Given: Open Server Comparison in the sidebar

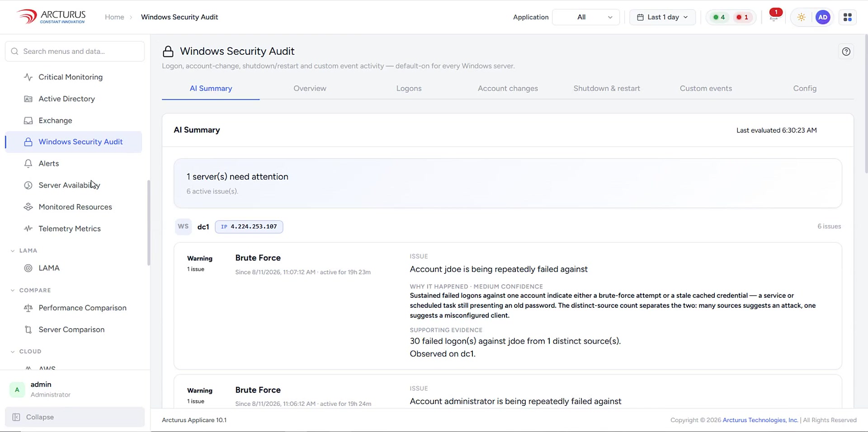Looking at the screenshot, I should 73,329.
